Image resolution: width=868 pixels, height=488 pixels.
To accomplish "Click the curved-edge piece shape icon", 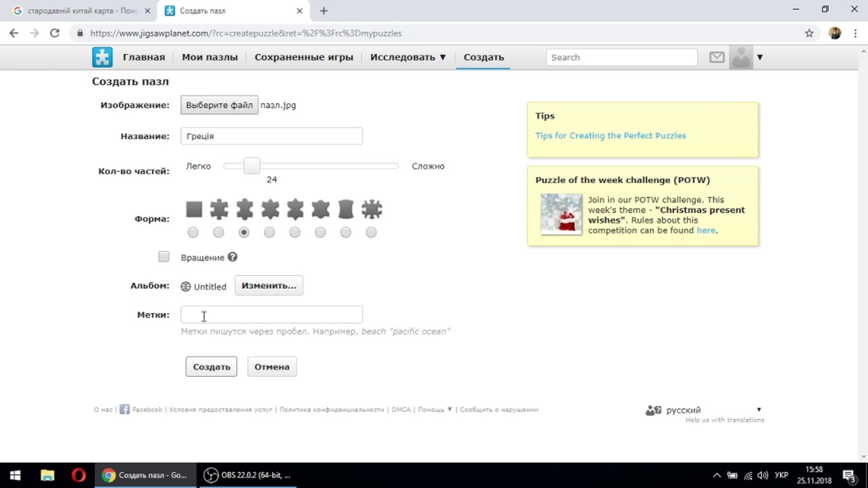I will tap(346, 209).
